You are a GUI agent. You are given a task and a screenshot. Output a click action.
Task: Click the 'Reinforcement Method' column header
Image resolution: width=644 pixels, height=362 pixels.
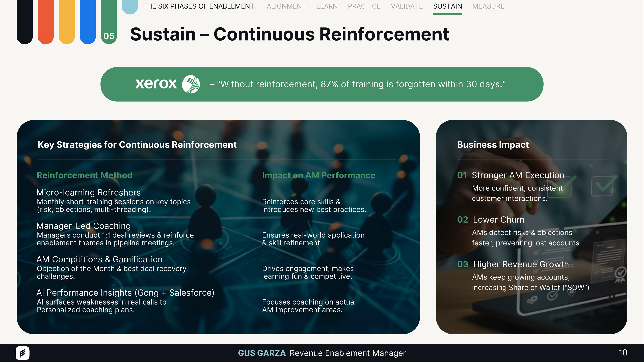tap(85, 175)
